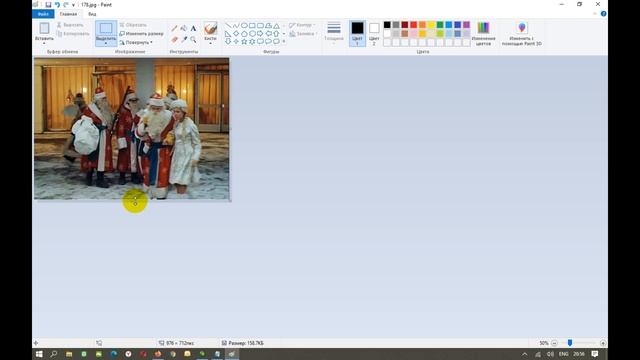Pick the red color swatch
This screenshot has height=360, width=640.
[x=413, y=25]
